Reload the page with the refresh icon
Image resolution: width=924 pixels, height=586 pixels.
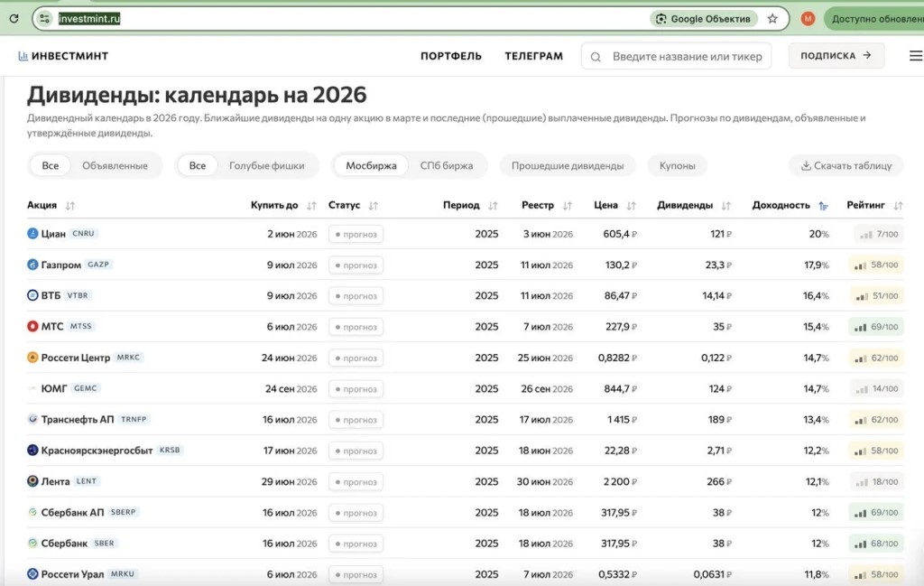pyautogui.click(x=14, y=18)
